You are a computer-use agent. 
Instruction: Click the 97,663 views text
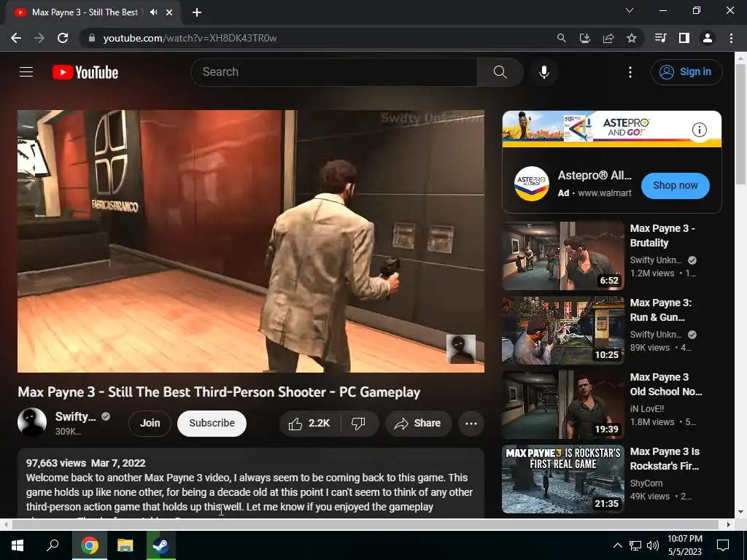coord(55,463)
